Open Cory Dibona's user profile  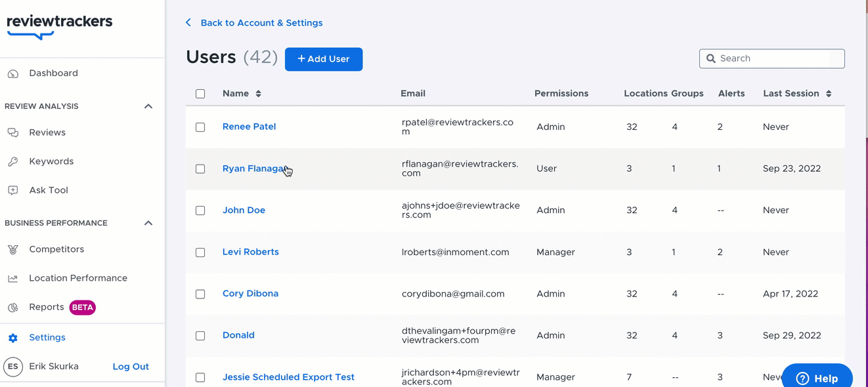tap(250, 294)
